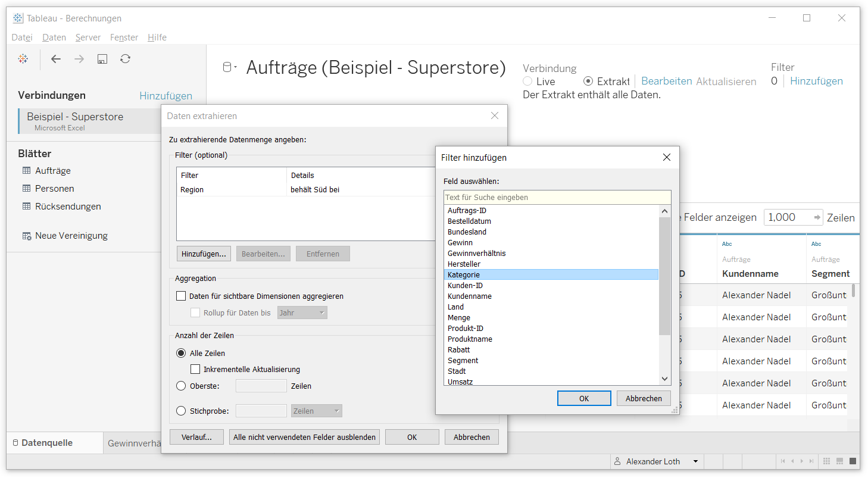Click the save disk icon
The height and width of the screenshot is (478, 868).
point(102,58)
